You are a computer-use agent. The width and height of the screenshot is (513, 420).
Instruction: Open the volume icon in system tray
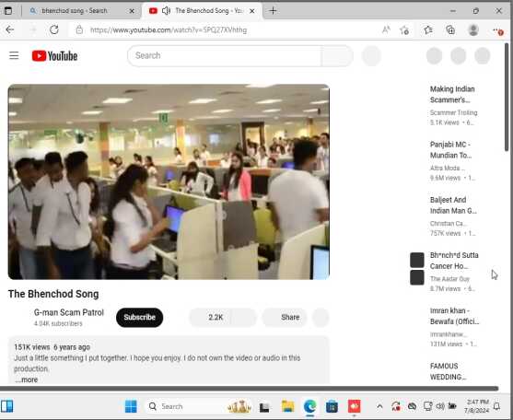[440, 406]
